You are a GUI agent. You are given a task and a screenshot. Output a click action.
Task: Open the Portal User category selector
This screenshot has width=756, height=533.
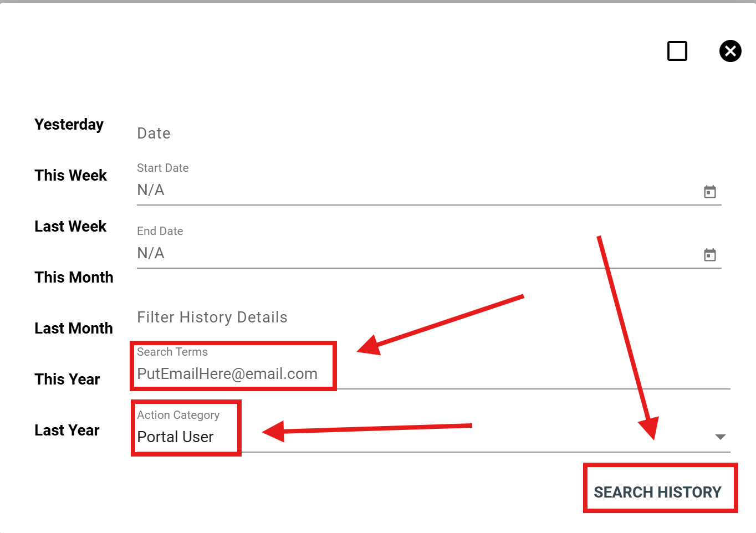pyautogui.click(x=175, y=437)
